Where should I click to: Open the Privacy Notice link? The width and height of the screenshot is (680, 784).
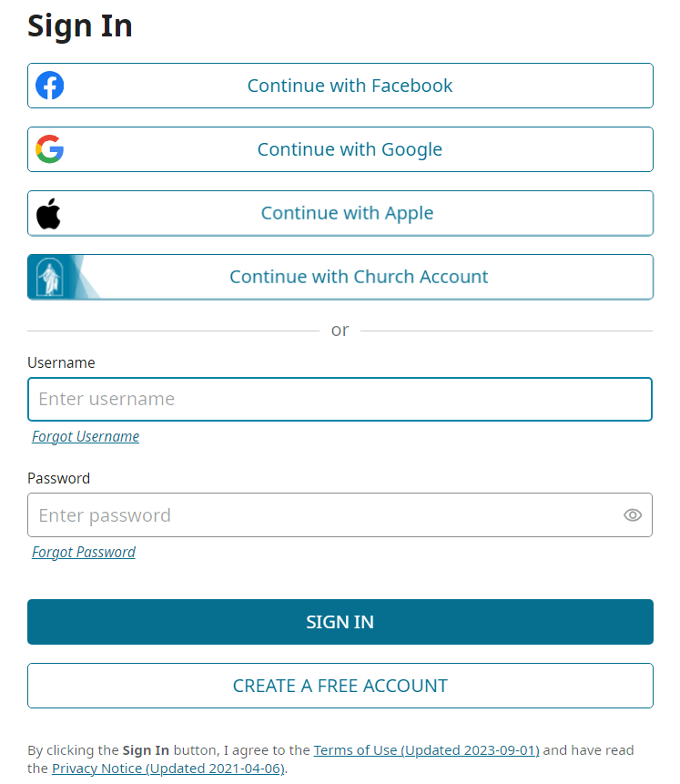[168, 769]
